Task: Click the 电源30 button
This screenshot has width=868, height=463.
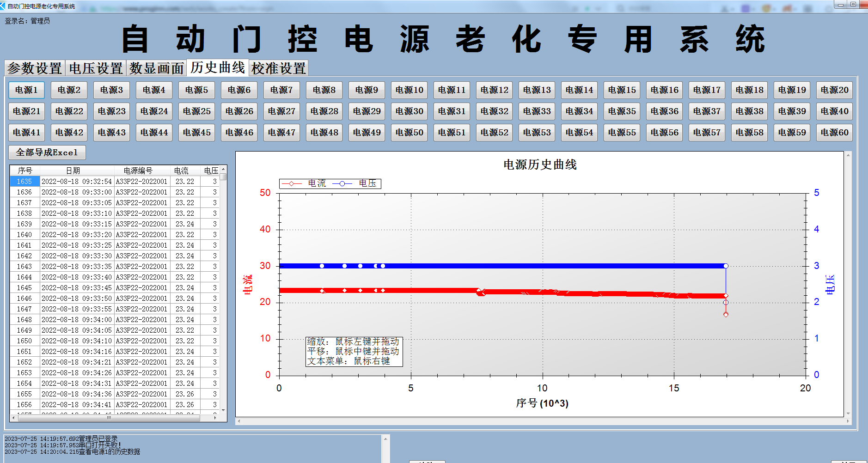Action: click(x=409, y=111)
